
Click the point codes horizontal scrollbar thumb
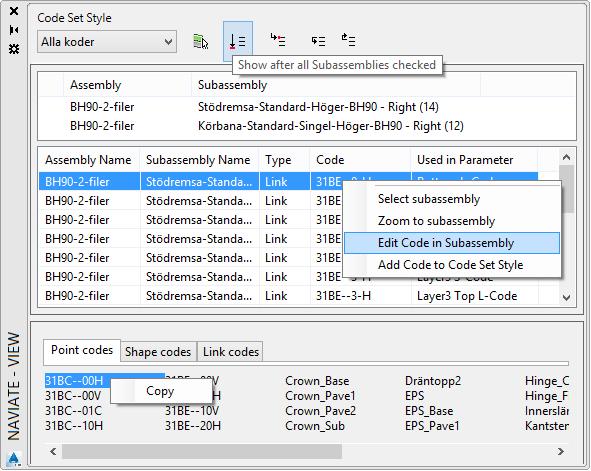point(202,451)
